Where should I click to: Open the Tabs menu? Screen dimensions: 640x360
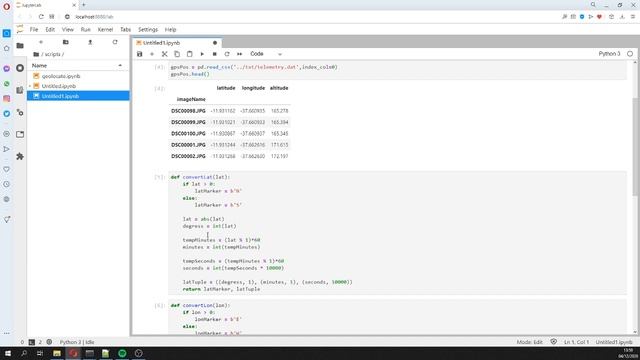125,29
